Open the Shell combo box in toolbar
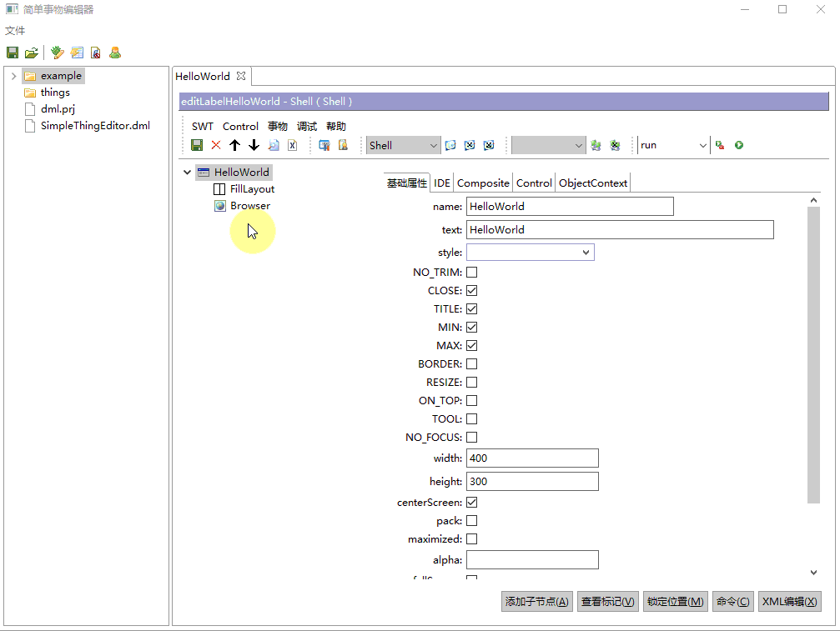Image resolution: width=840 pixels, height=631 pixels. [433, 145]
